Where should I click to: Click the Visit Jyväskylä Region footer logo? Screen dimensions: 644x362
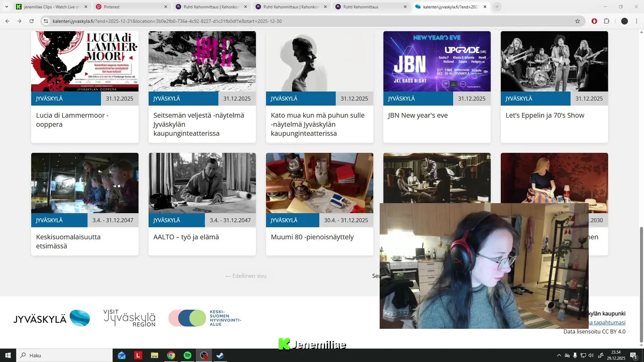129,318
